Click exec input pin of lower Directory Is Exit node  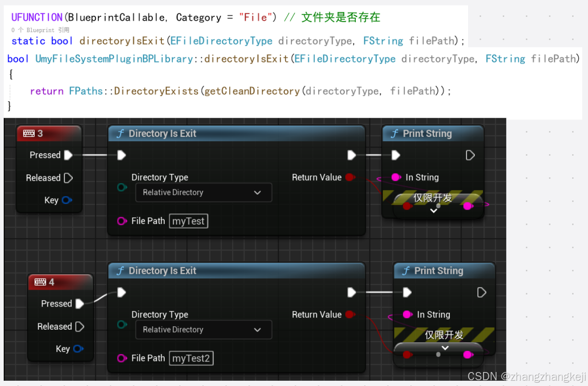coord(122,292)
